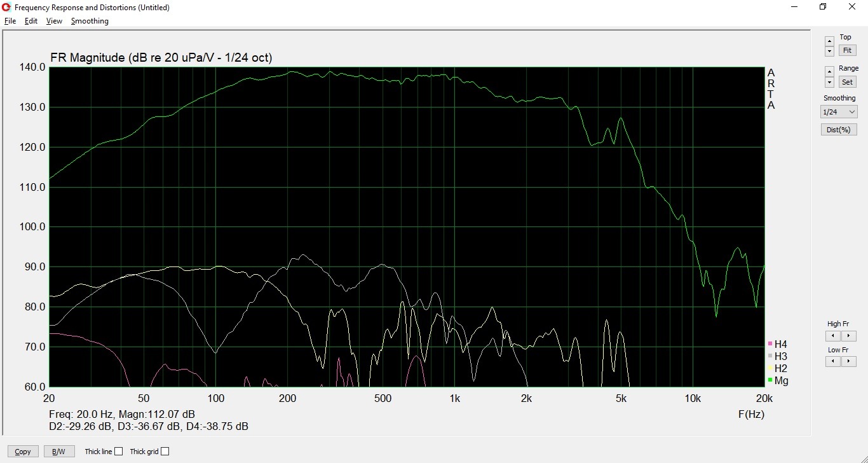This screenshot has height=463, width=868.
Task: Click High Fr left arrow
Action: (832, 336)
